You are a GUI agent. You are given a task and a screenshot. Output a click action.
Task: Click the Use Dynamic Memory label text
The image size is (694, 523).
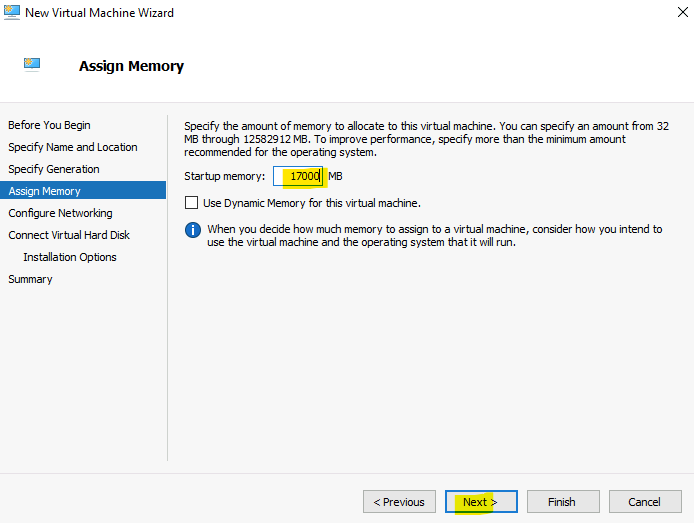tap(312, 203)
